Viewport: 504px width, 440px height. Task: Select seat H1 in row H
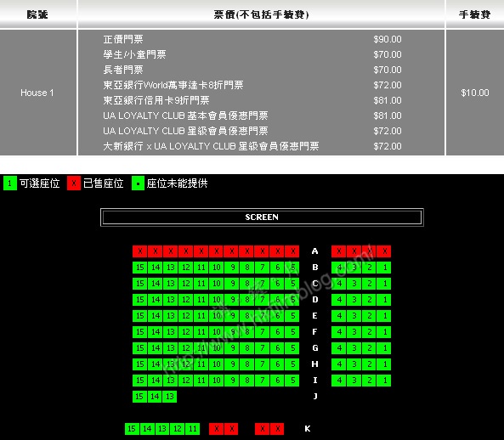pos(384,364)
